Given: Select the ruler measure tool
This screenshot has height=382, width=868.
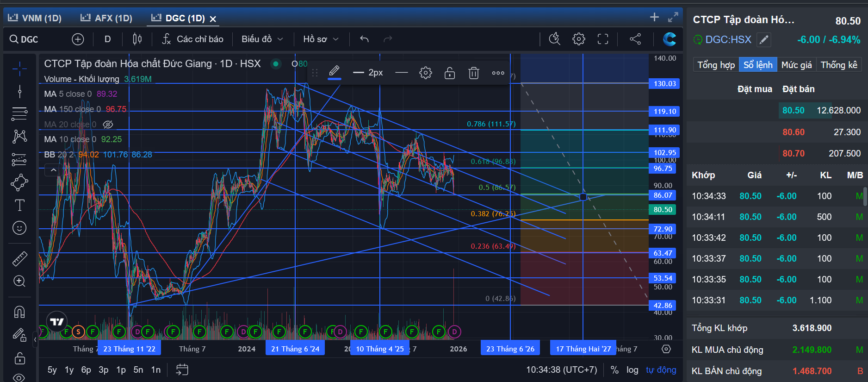Looking at the screenshot, I should click(x=19, y=258).
